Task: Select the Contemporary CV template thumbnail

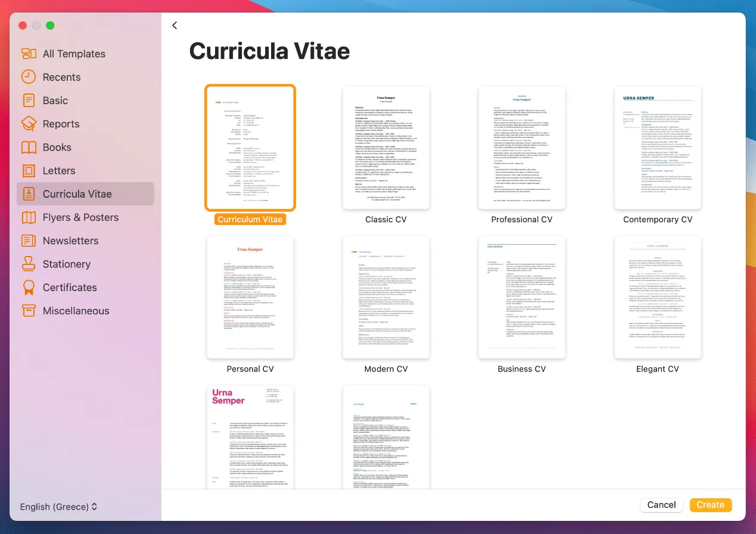Action: point(658,148)
